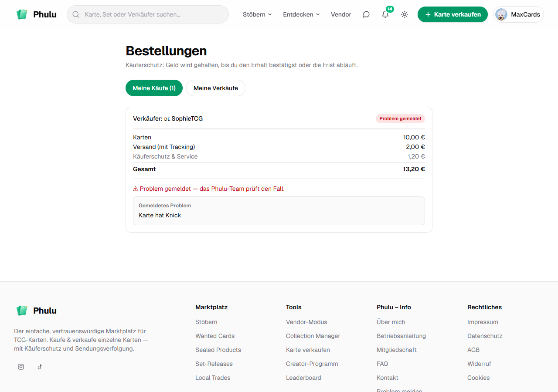This screenshot has width=558, height=392.
Task: Open Sealed Products footer link
Action: pyautogui.click(x=218, y=350)
